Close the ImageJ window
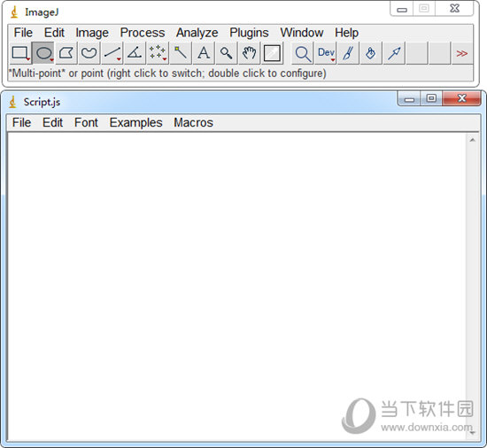487x448 pixels. pyautogui.click(x=454, y=8)
